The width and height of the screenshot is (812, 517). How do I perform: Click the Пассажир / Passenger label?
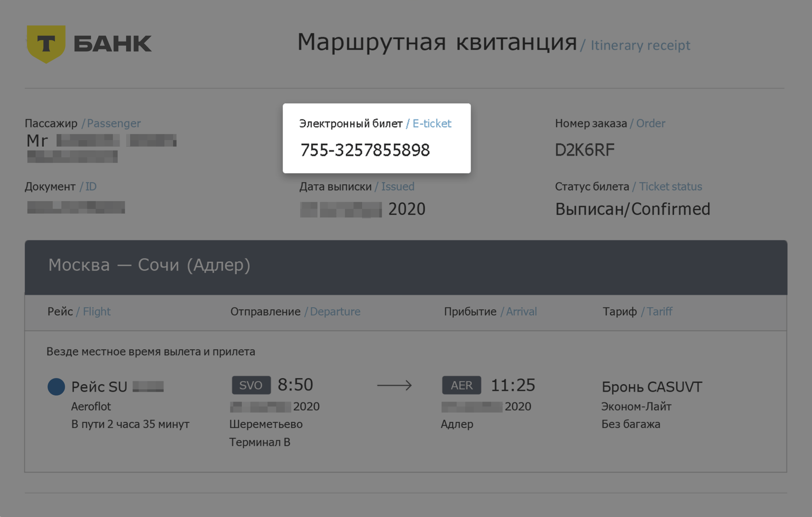pyautogui.click(x=83, y=123)
